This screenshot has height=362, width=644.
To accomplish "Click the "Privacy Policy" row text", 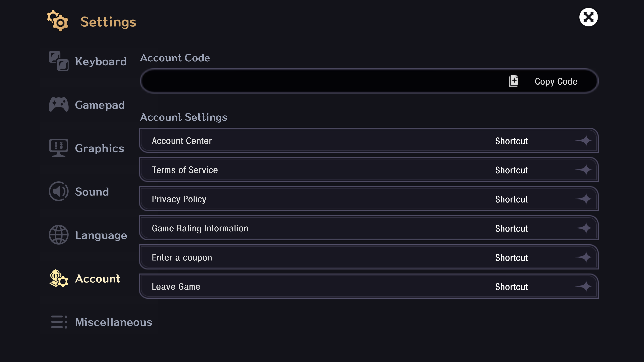I will click(x=179, y=199).
